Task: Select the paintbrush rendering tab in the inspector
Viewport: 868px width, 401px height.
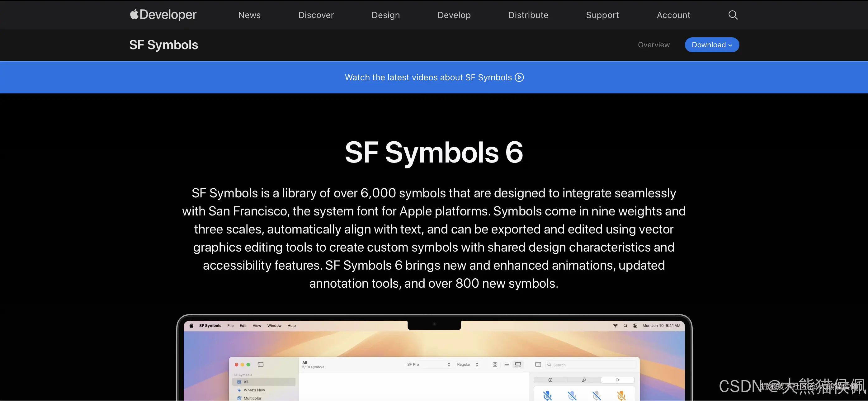Action: tap(584, 380)
